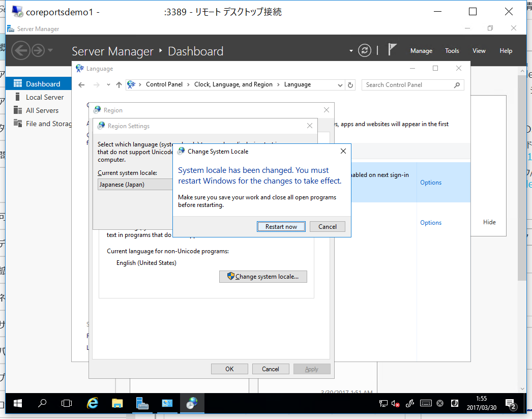Open taskbar search
532x419 pixels.
tap(42, 403)
